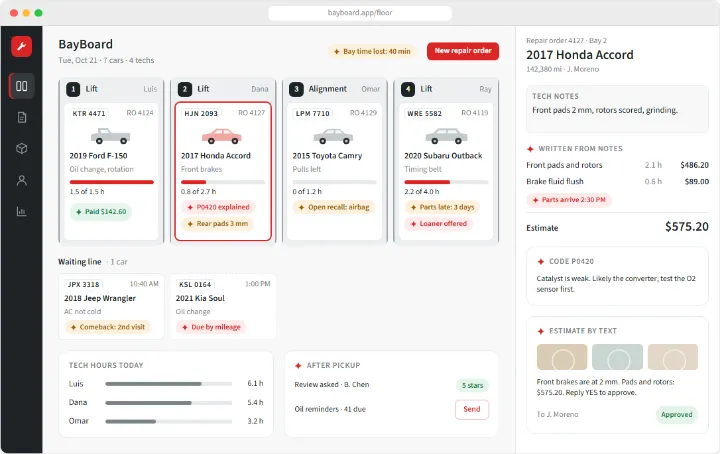Click RO 4124 order number
Screen dimensions: 720x454
coord(140,113)
